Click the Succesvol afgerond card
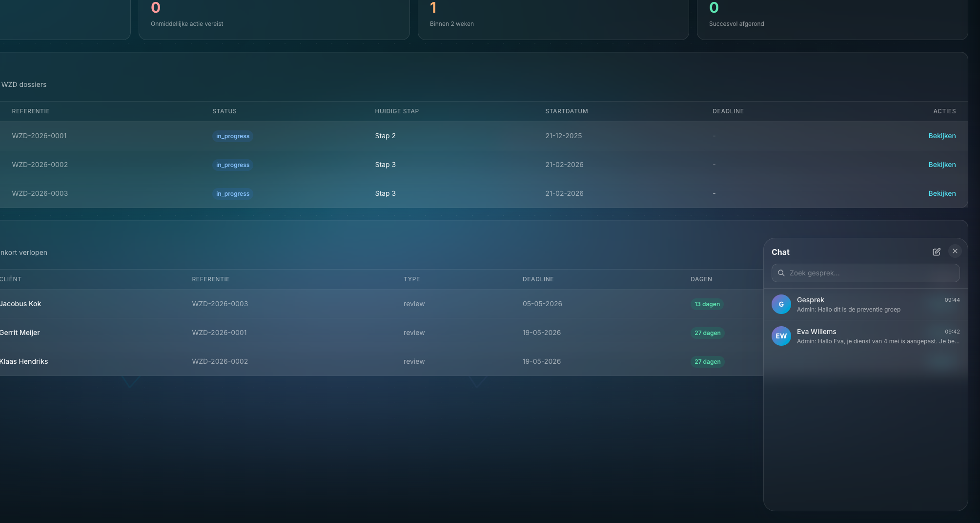The height and width of the screenshot is (523, 980). pyautogui.click(x=832, y=20)
